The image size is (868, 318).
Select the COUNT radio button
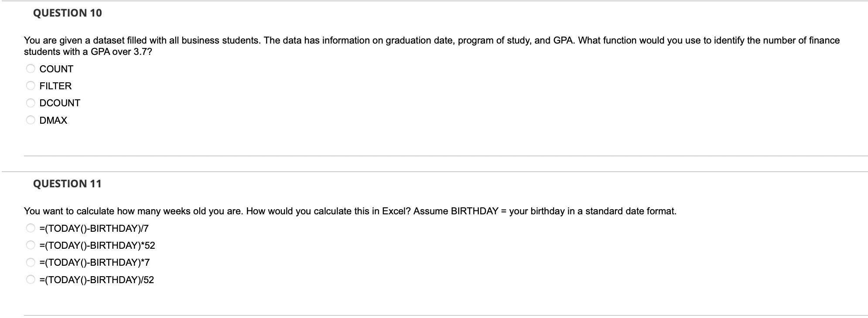click(31, 69)
